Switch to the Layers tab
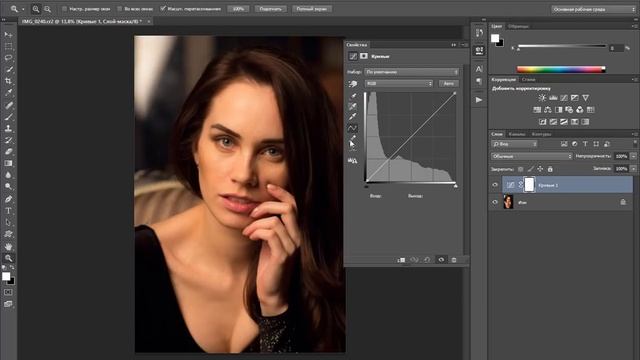Screen dimensions: 640x360 click(497, 134)
